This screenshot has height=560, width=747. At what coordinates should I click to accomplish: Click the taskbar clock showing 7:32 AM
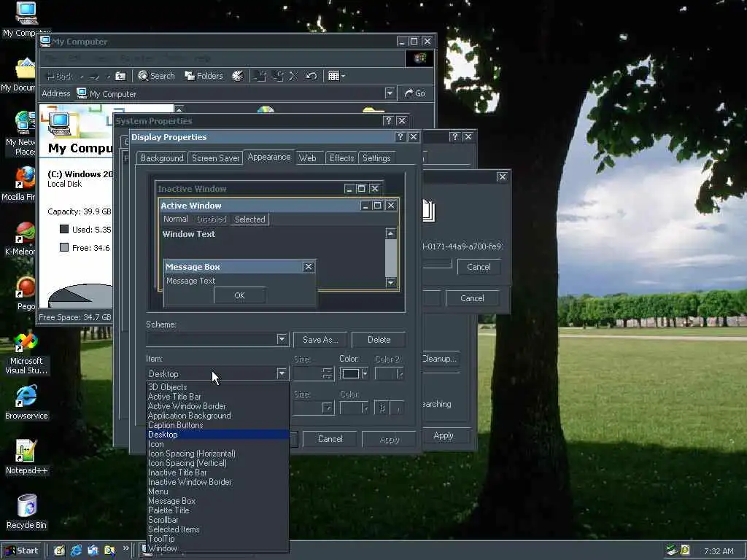coord(719,551)
